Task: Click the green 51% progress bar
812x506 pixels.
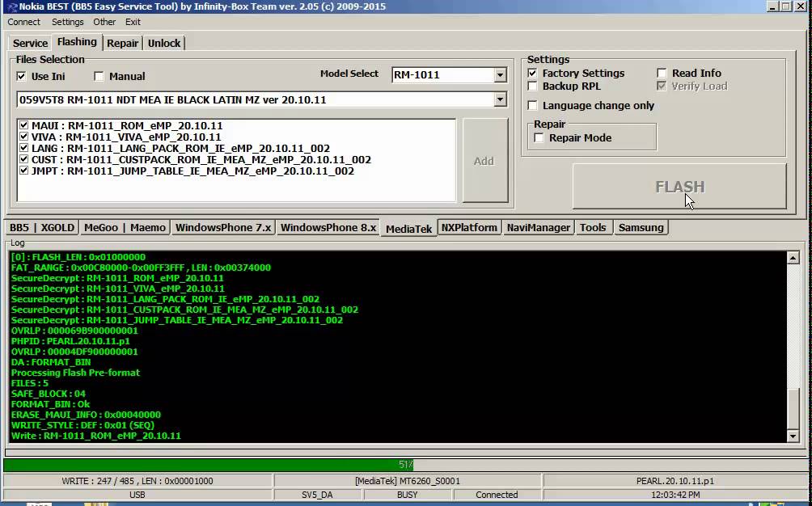Action: [x=208, y=465]
